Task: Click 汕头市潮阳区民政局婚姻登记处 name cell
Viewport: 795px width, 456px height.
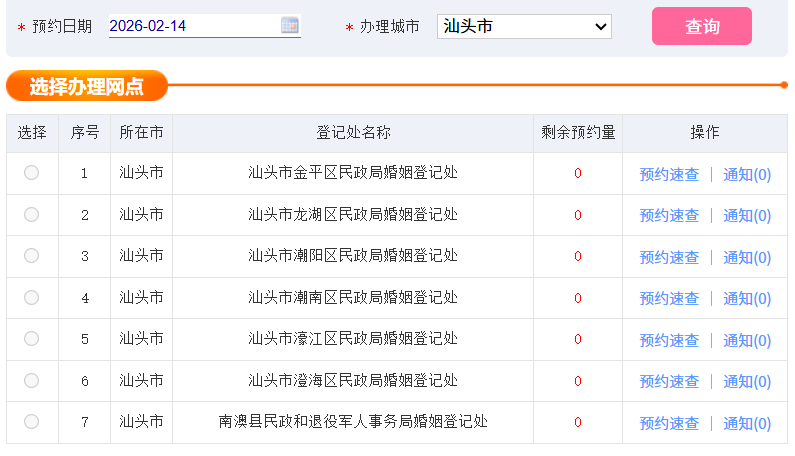Action: point(353,256)
